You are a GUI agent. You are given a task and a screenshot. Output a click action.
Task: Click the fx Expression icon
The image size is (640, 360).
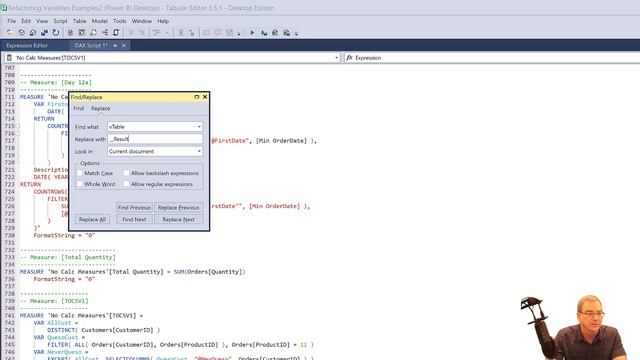(x=349, y=58)
